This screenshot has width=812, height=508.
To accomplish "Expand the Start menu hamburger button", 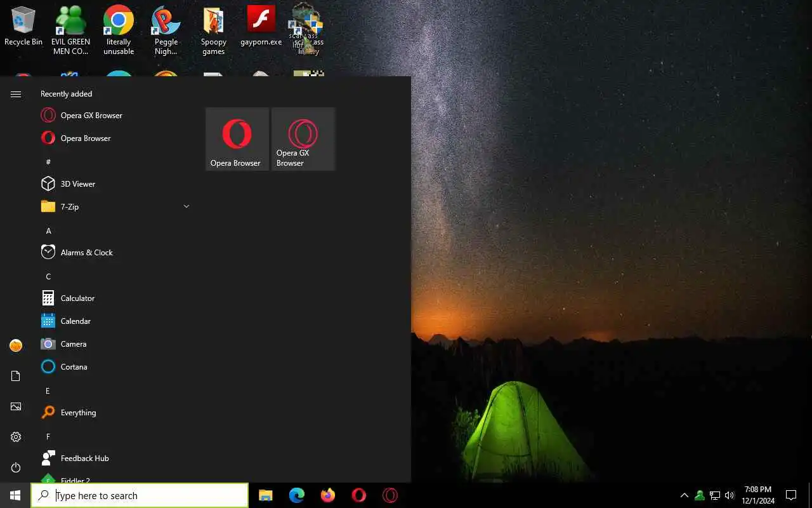I will click(16, 94).
